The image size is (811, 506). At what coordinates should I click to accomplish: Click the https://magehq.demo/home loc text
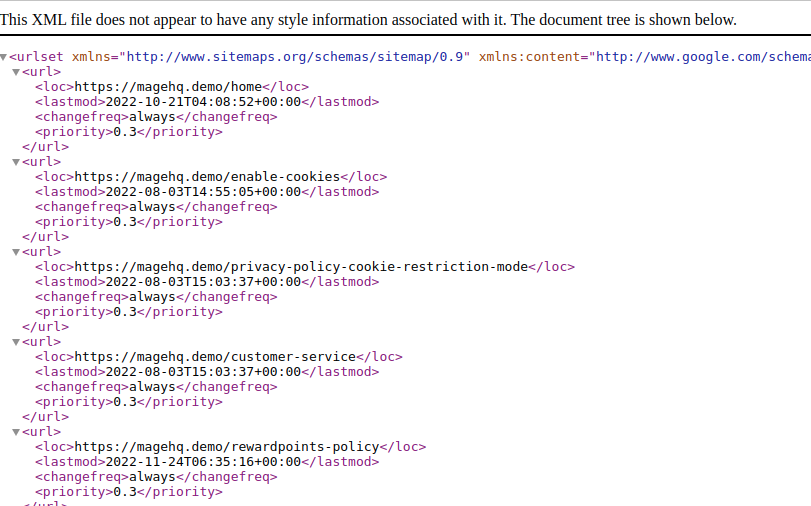tap(168, 86)
